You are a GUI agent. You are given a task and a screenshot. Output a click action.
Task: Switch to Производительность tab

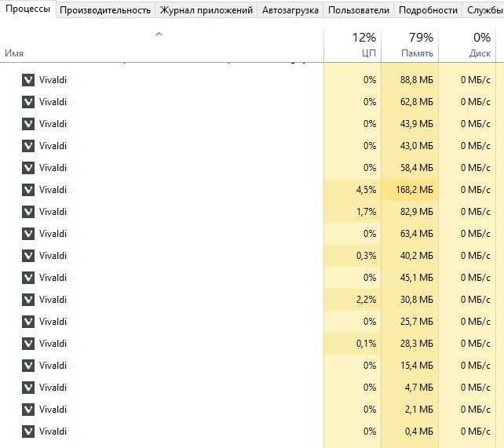(x=105, y=10)
